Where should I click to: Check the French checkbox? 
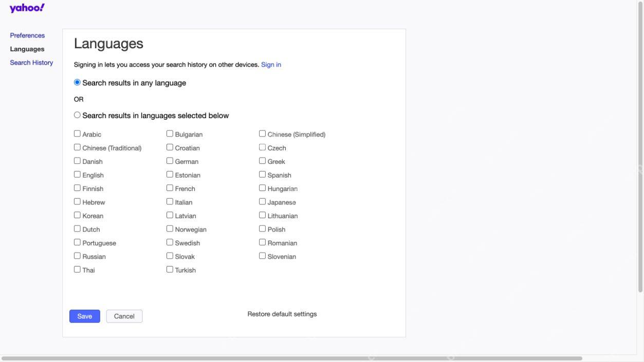[x=170, y=188]
